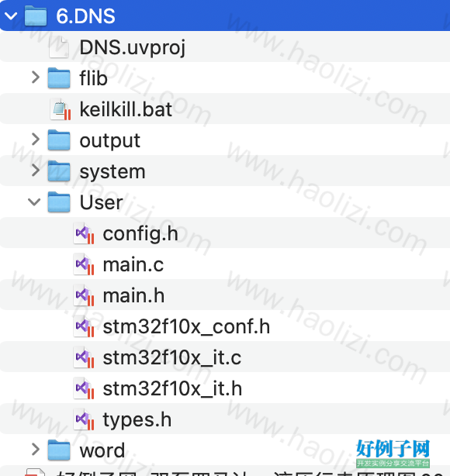Viewport: 450px width, 476px height.
Task: Select the system folder label
Action: tap(112, 172)
